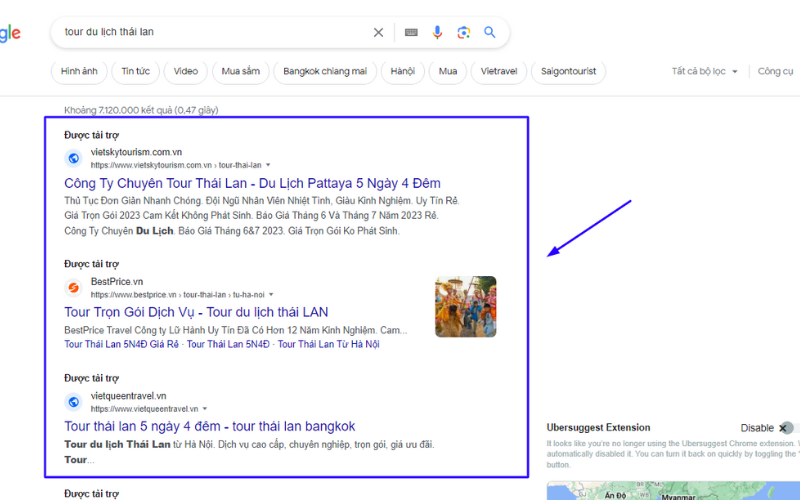Select the 'Vietravel' suggestion chip
Viewport: 800px width, 500px height.
499,71
